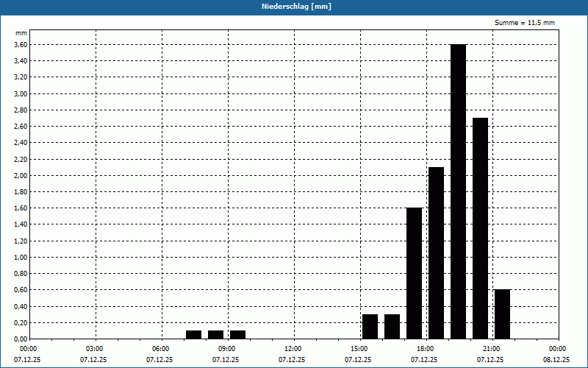Screen dimensions: 588x368
Task: Click the 12:00 time axis label
Action: (293, 349)
